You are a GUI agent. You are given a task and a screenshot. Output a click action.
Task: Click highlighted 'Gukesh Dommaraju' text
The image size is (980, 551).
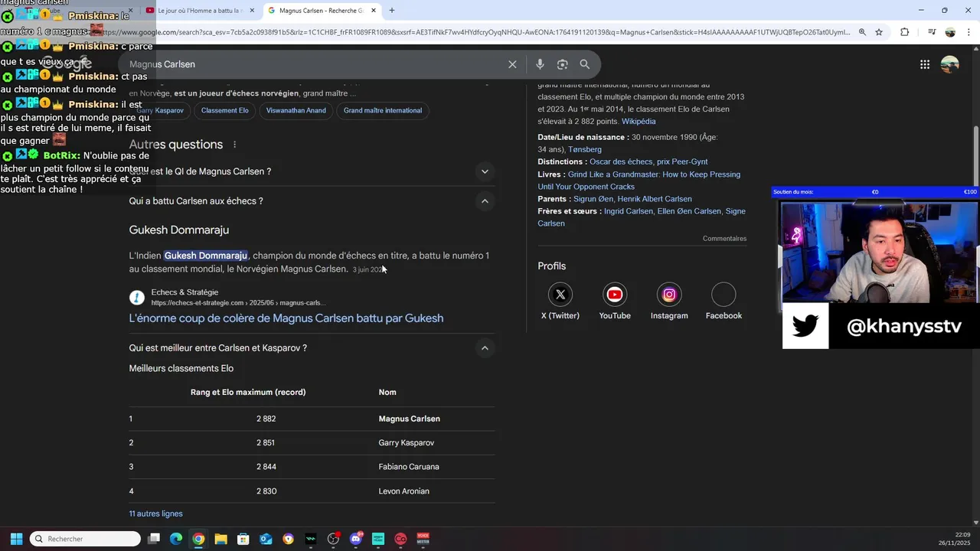[x=206, y=256]
